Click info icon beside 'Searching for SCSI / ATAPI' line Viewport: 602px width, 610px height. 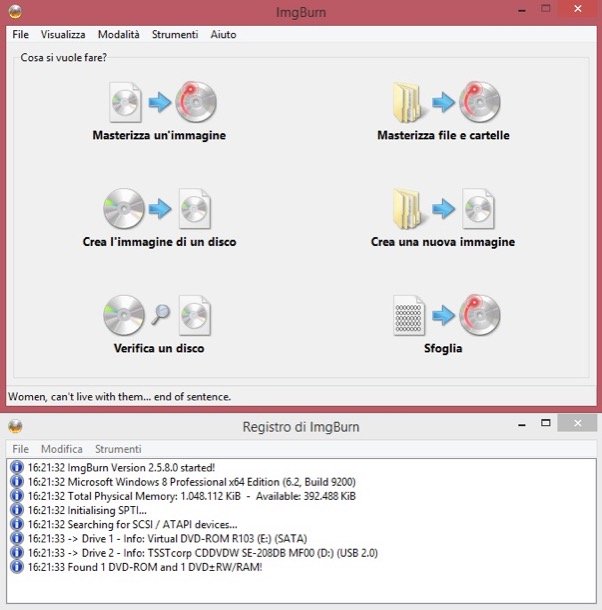tap(17, 524)
